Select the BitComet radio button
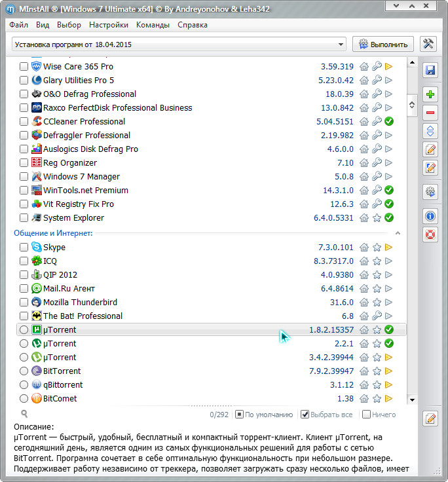The width and height of the screenshot is (448, 482). (x=24, y=399)
